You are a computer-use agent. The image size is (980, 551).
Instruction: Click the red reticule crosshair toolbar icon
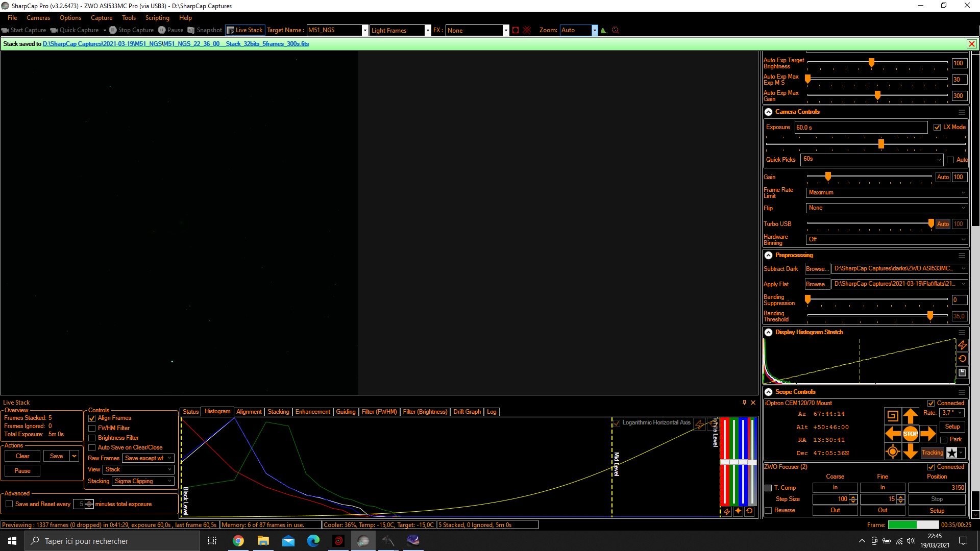527,30
